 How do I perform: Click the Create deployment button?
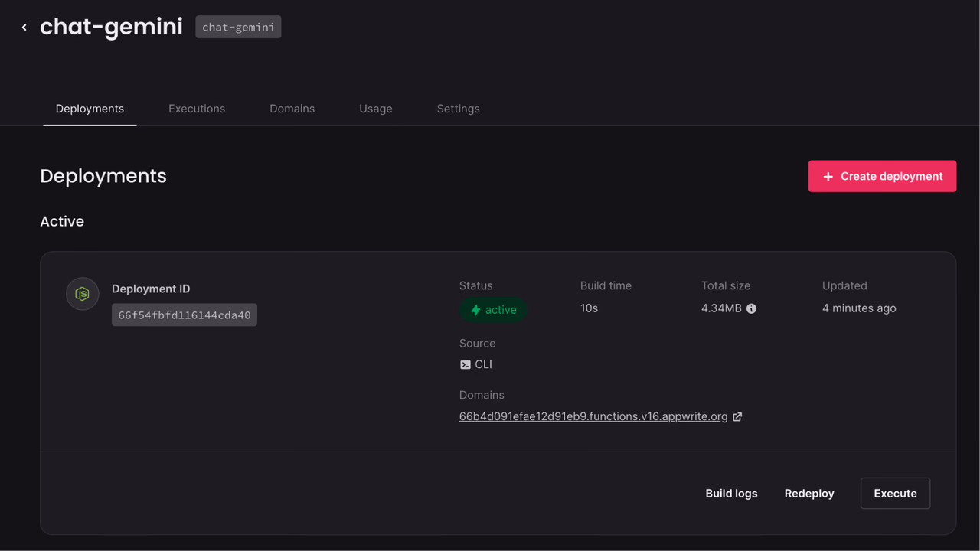882,176
